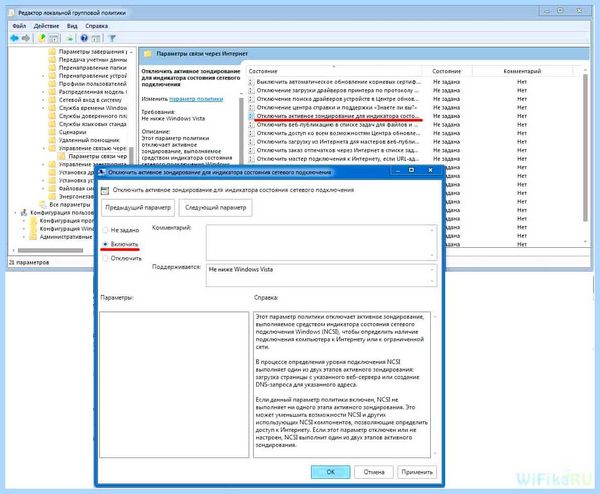Click folder icon of 'Сценарии' tree node
Screen dimensions: 600x494
tap(52, 132)
